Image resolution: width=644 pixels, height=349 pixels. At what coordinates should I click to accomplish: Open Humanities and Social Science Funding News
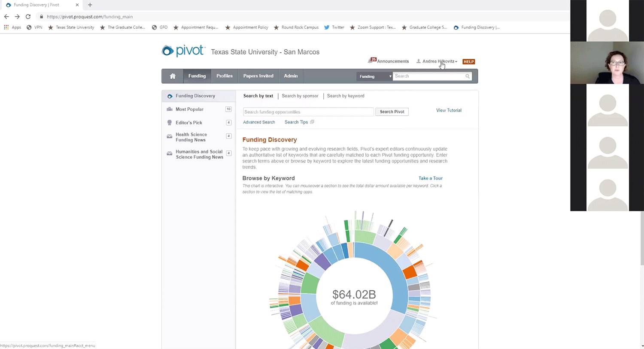coord(199,154)
